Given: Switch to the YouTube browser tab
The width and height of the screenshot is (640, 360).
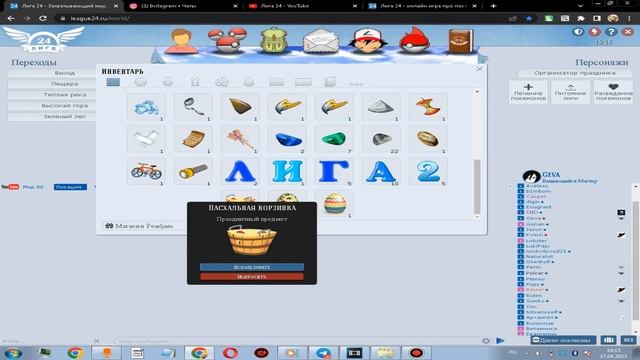Looking at the screenshot, I should pyautogui.click(x=303, y=6).
